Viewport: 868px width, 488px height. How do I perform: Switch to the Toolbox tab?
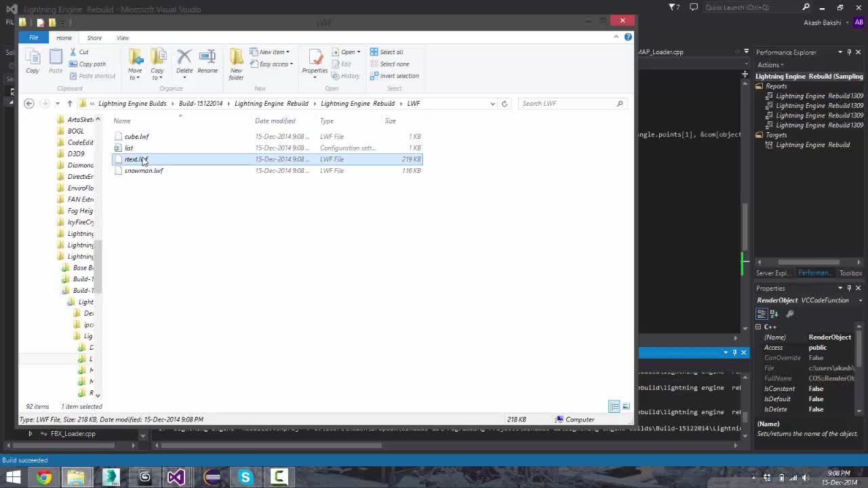[x=850, y=273]
